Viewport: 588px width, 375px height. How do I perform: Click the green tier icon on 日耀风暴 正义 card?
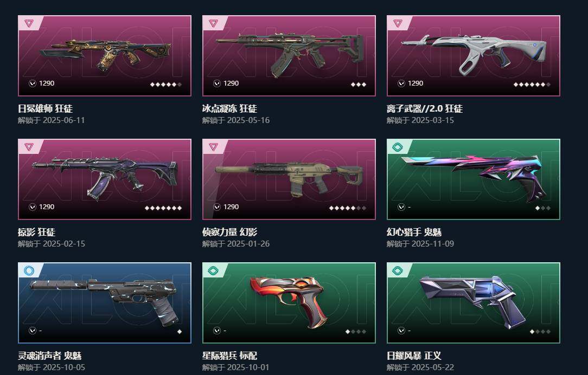tap(398, 270)
